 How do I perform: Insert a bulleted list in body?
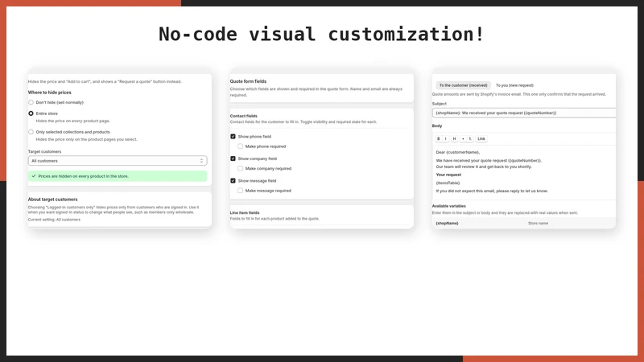[463, 138]
